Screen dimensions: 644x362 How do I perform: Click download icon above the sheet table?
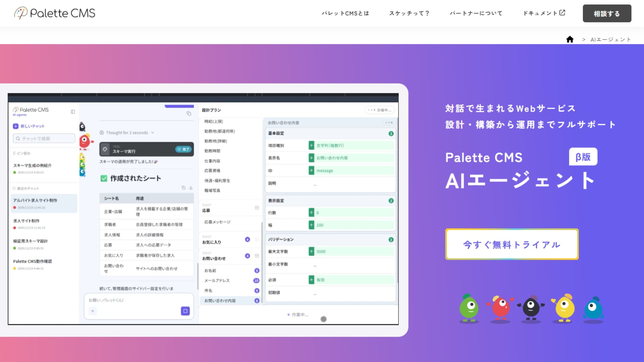tap(191, 188)
